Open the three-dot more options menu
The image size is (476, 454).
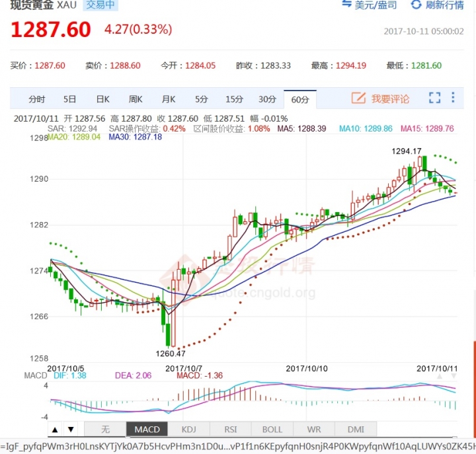454,98
